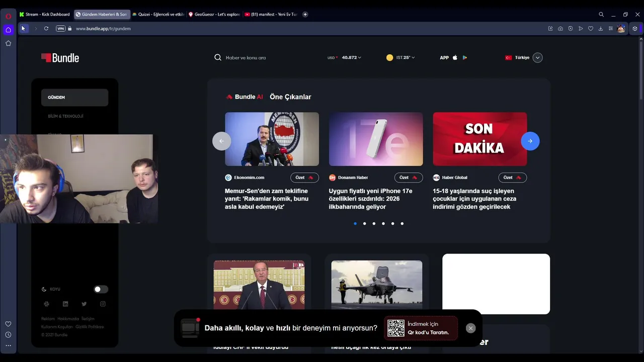Click the browser profile avatar
This screenshot has height=362, width=644.
pyautogui.click(x=621, y=29)
